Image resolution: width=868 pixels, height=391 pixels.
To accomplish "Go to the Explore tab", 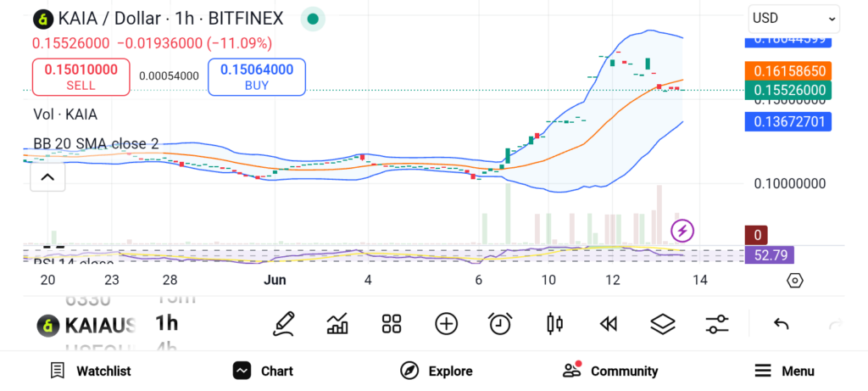I will [x=437, y=371].
